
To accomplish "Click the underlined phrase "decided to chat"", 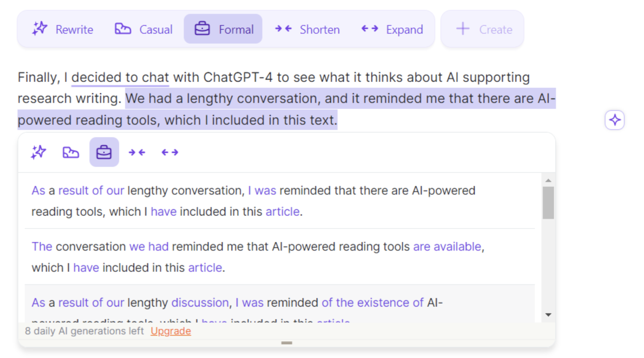I will tap(120, 78).
